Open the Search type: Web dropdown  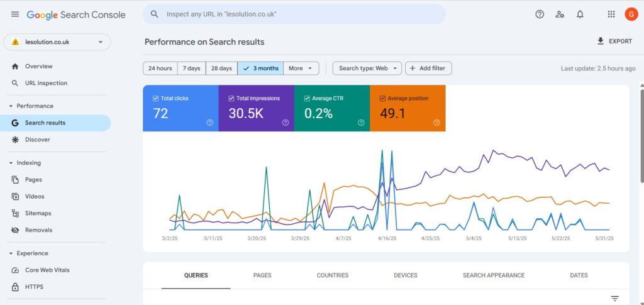point(367,68)
